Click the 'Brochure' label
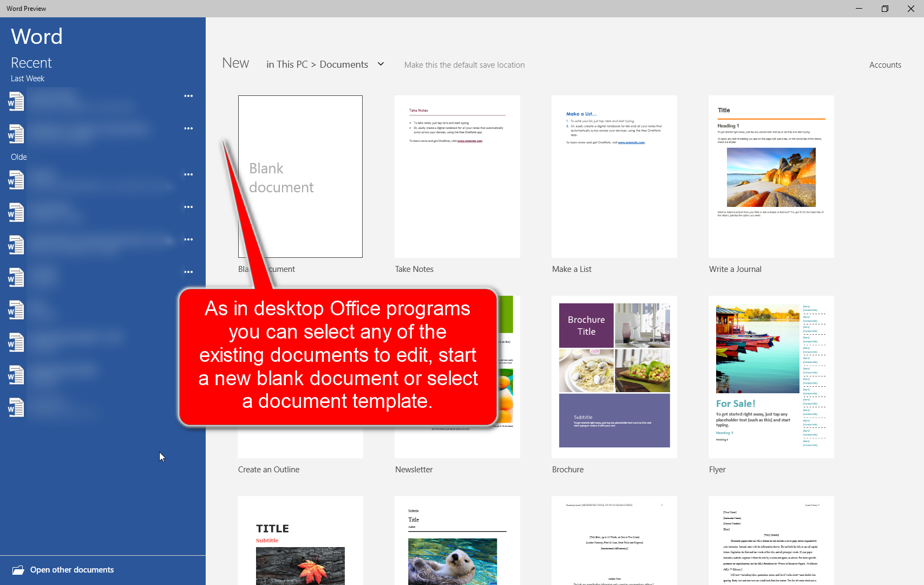The width and height of the screenshot is (924, 585). tap(568, 470)
